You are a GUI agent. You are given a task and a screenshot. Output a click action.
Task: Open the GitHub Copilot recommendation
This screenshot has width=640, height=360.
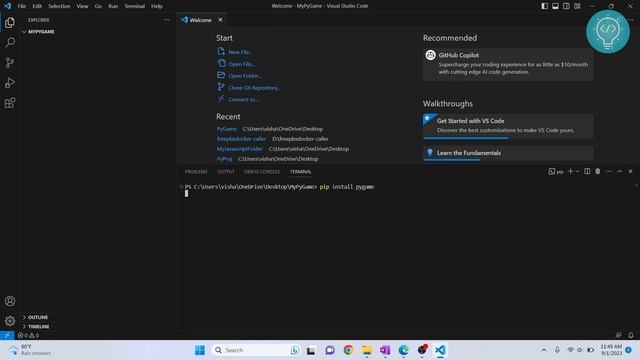pos(508,64)
